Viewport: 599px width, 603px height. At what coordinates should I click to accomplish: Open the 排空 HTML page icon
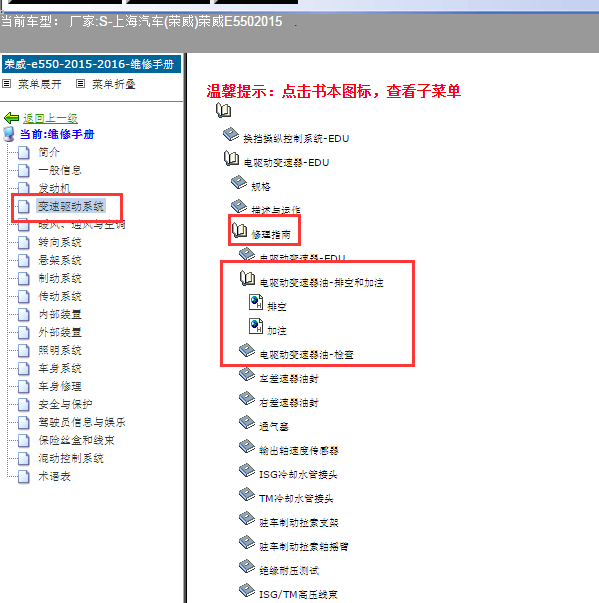(x=256, y=302)
